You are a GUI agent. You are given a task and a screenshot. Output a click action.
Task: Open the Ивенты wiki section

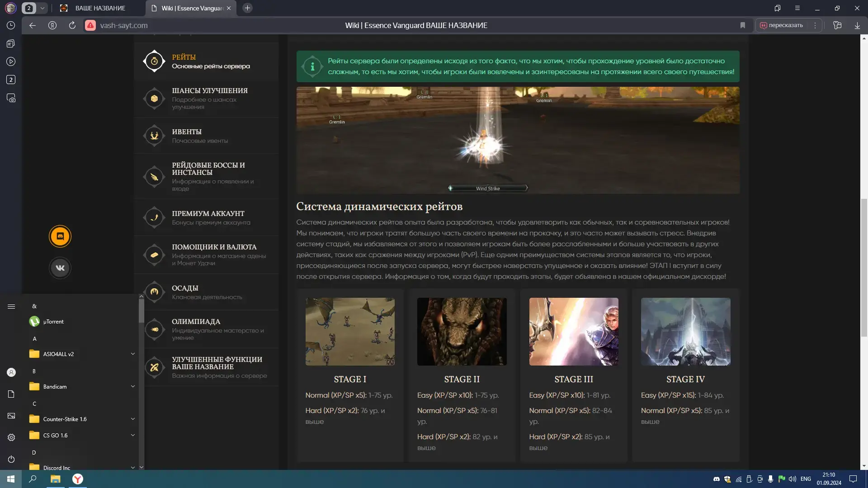(x=206, y=136)
